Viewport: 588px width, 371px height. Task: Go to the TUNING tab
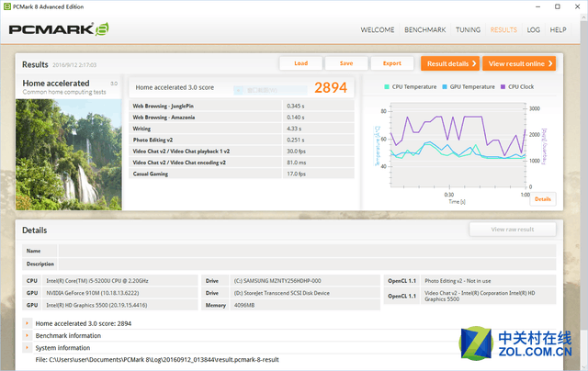click(468, 29)
